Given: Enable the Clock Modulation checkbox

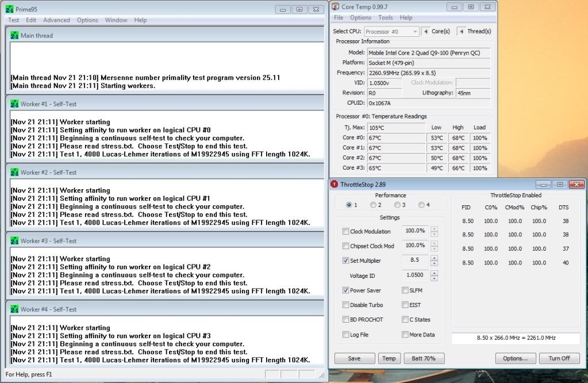Looking at the screenshot, I should coord(346,231).
